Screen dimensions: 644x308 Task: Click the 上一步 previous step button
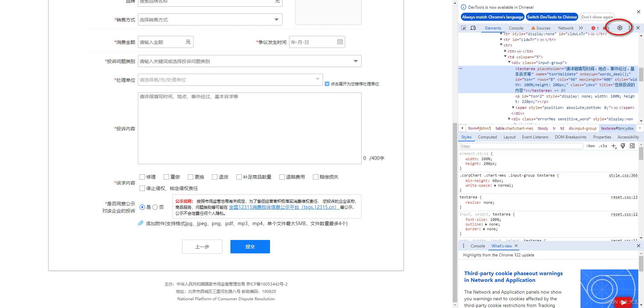[x=202, y=247]
